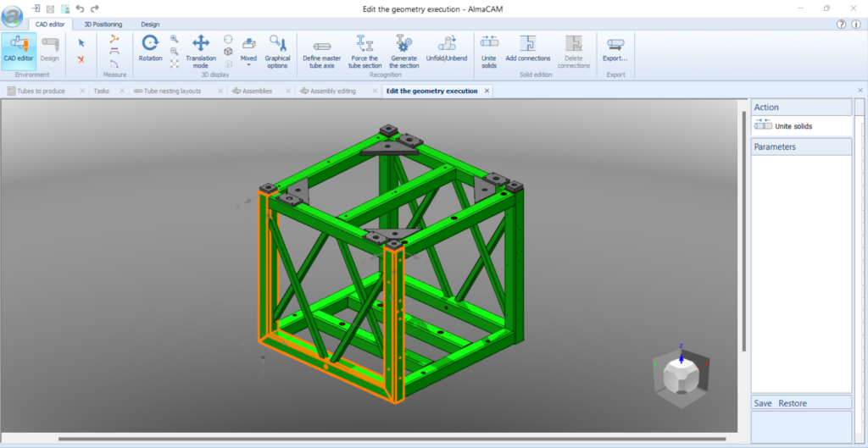This screenshot has height=448, width=868.
Task: Click the circular view rotate icon
Action: pos(228,39)
